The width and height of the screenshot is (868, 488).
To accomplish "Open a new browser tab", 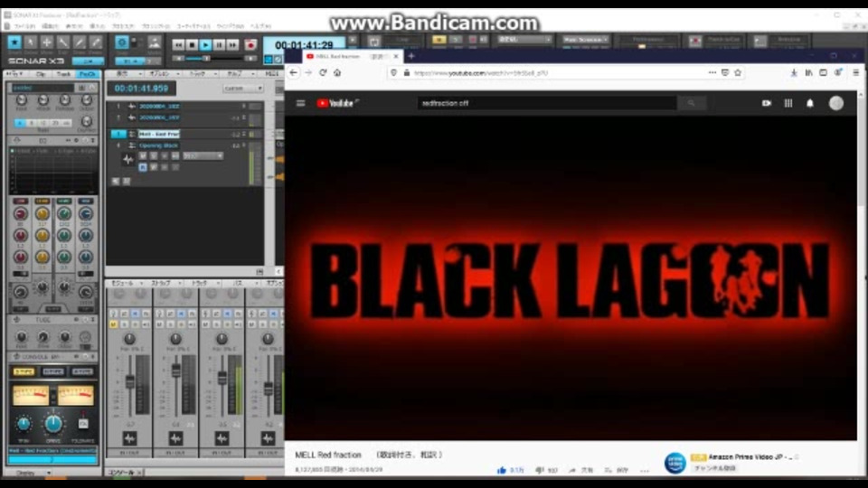I will [x=411, y=56].
